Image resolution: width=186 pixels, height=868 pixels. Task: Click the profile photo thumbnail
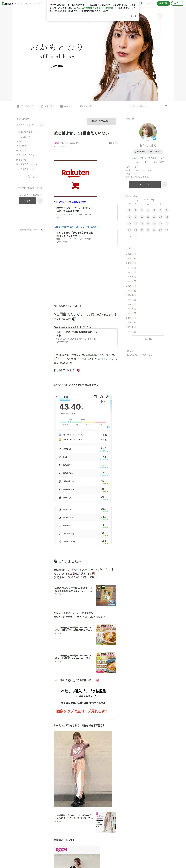[148, 132]
